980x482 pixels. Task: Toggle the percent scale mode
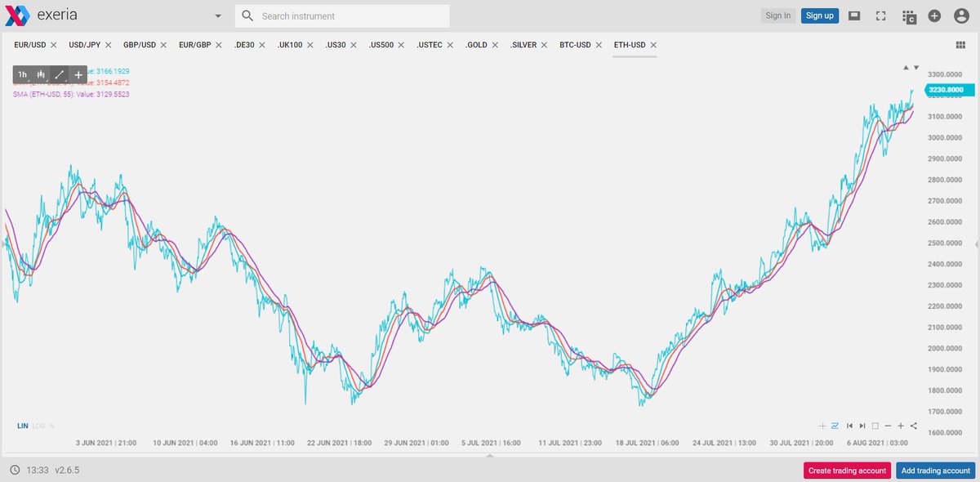[x=51, y=426]
